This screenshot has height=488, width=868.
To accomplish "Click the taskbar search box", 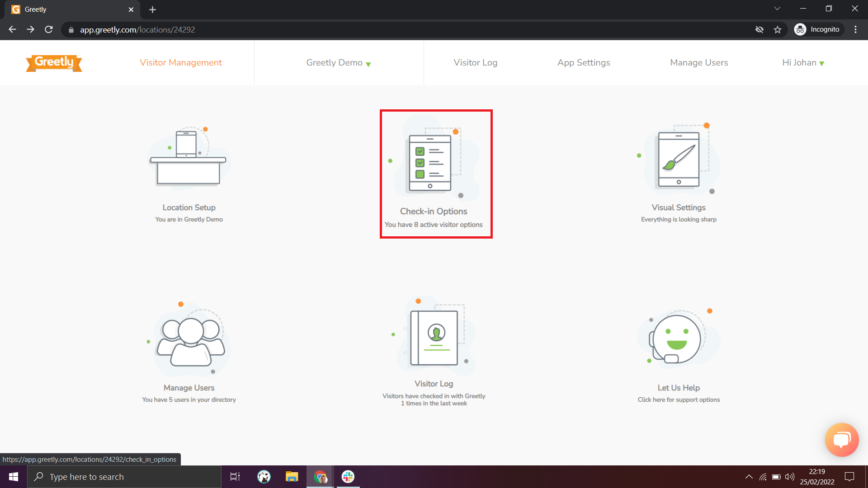I will 124,477.
